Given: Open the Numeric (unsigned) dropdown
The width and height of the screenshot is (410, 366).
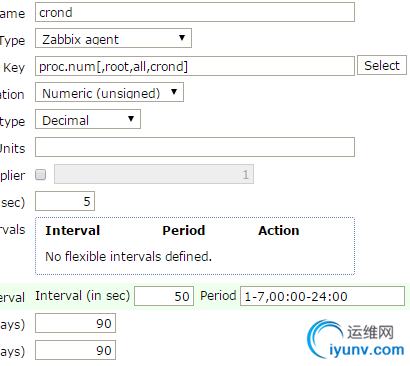Looking at the screenshot, I should point(109,92).
